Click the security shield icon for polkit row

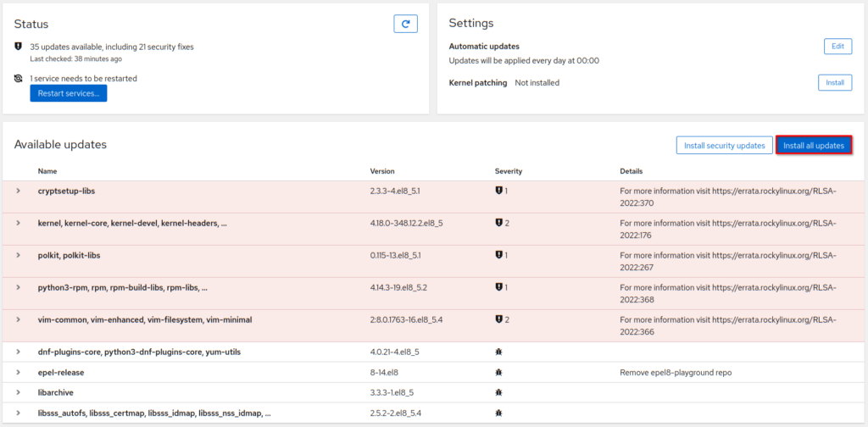(498, 255)
